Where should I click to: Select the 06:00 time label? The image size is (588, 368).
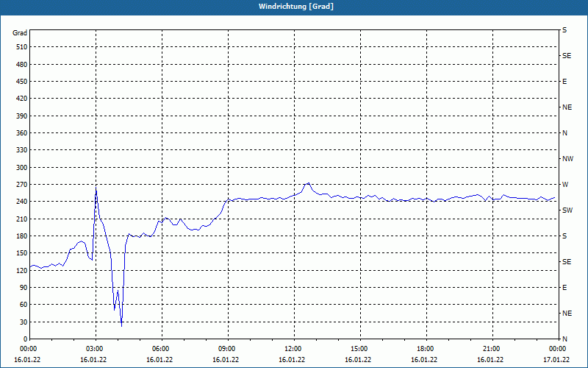(x=159, y=349)
